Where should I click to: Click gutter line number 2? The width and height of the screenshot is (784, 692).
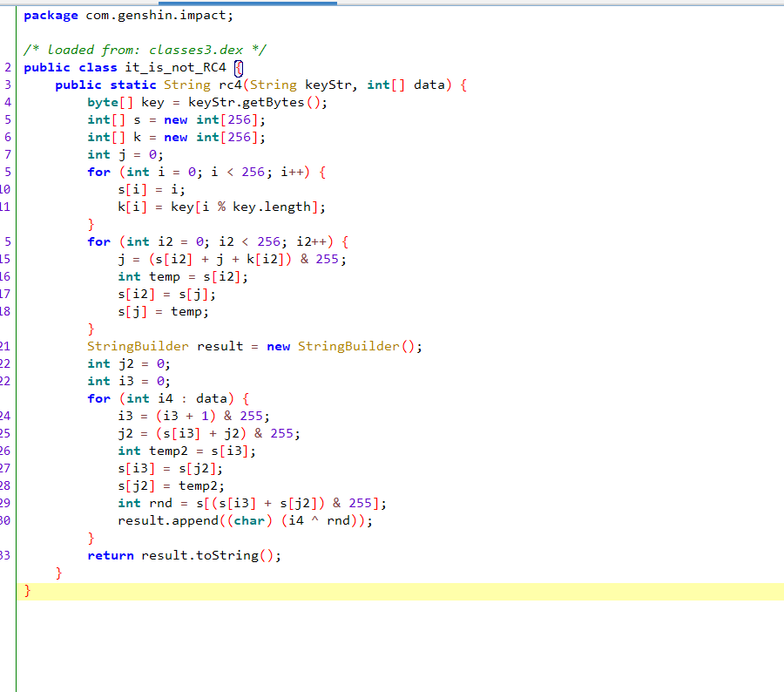pyautogui.click(x=8, y=68)
